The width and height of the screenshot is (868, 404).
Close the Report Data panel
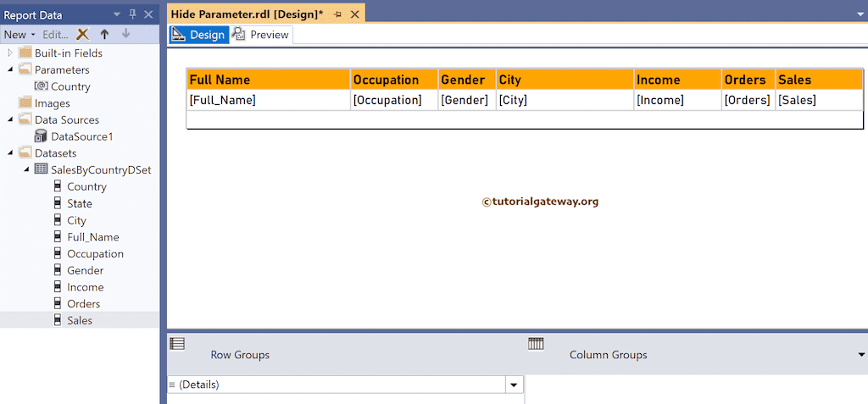[x=148, y=15]
